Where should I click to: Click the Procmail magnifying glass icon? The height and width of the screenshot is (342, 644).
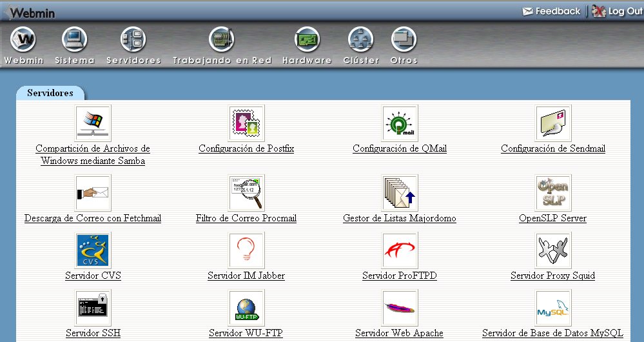[246, 192]
